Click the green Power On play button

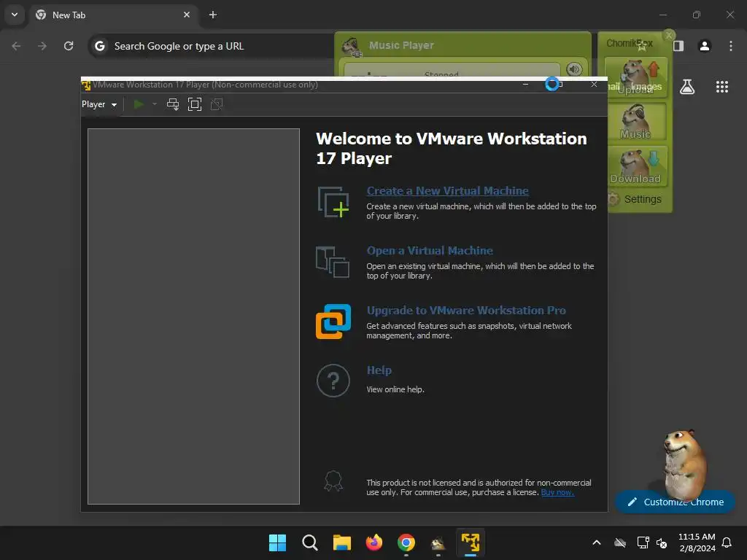click(x=139, y=104)
